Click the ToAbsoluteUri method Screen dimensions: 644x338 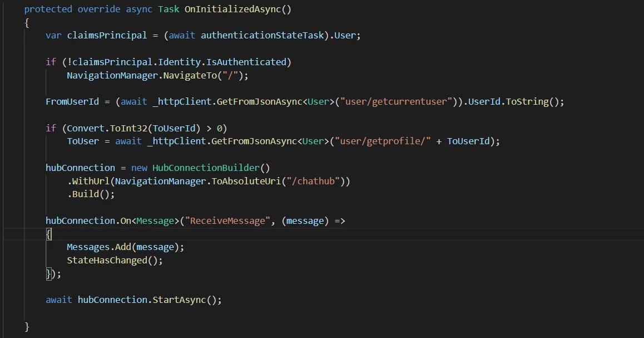coord(246,182)
